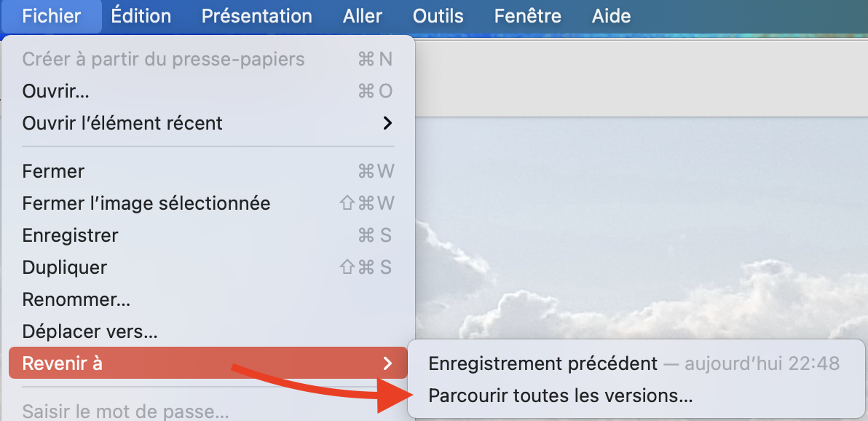The height and width of the screenshot is (421, 868).
Task: Choose Fermer l'image sélectionnée
Action: point(146,203)
